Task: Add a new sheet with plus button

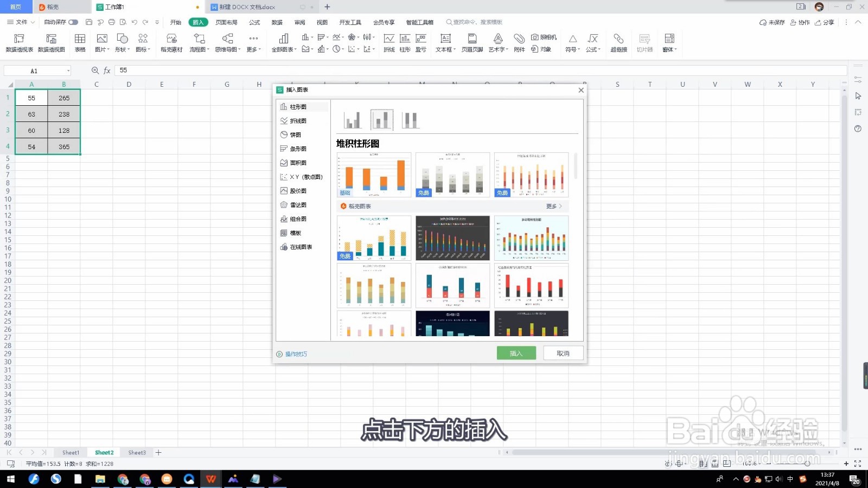Action: point(158,452)
